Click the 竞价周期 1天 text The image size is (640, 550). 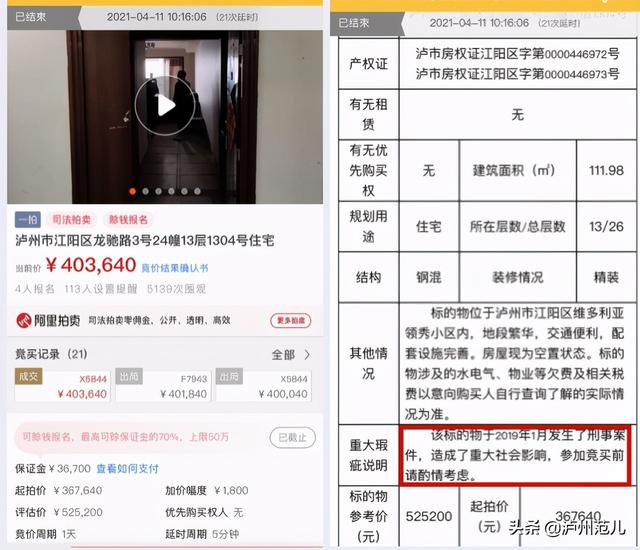[x=45, y=534]
